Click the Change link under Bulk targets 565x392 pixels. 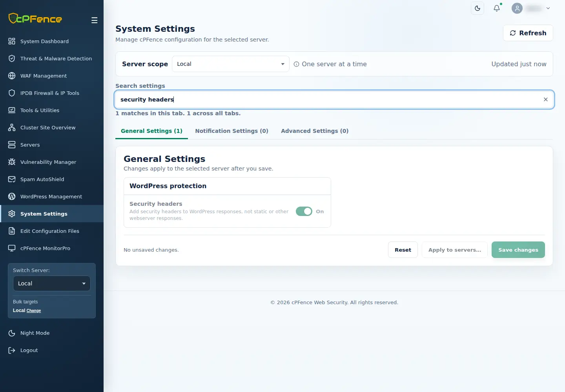(x=34, y=310)
